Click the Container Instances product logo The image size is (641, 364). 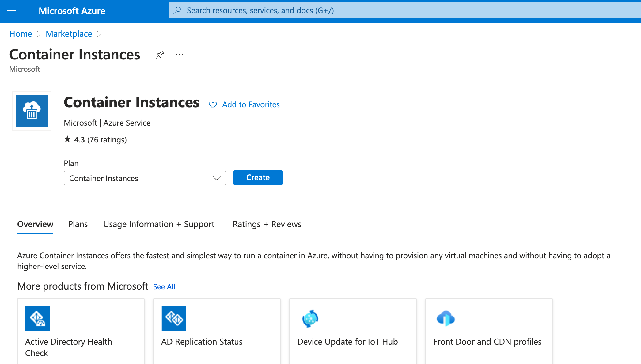point(32,111)
